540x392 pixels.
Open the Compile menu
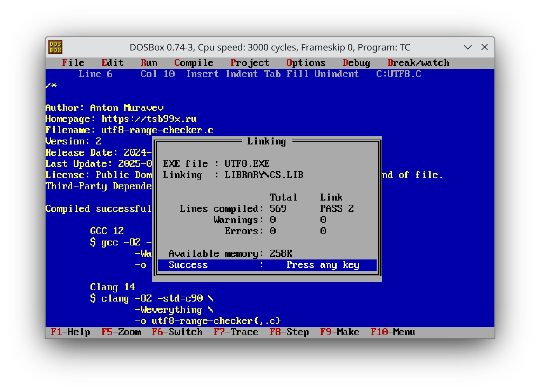pyautogui.click(x=194, y=63)
